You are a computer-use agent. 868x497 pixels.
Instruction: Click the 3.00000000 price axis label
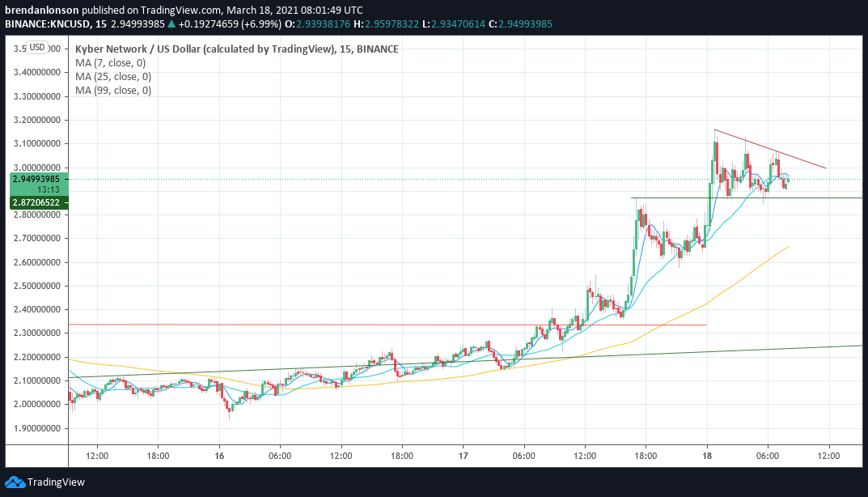[x=36, y=168]
